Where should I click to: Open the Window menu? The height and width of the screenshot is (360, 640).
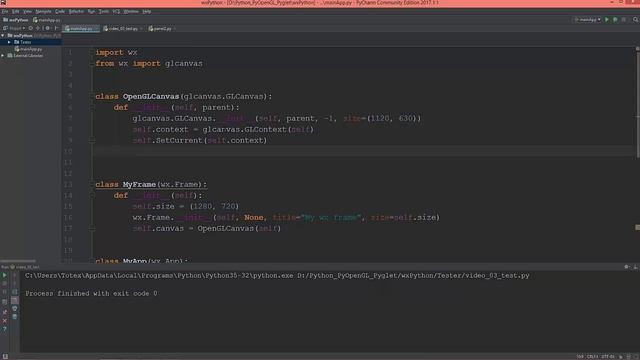(x=131, y=11)
